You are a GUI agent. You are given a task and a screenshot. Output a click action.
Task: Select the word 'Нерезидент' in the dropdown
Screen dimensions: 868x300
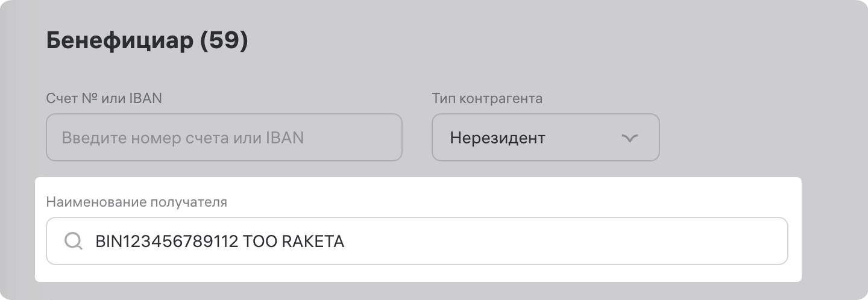click(497, 138)
